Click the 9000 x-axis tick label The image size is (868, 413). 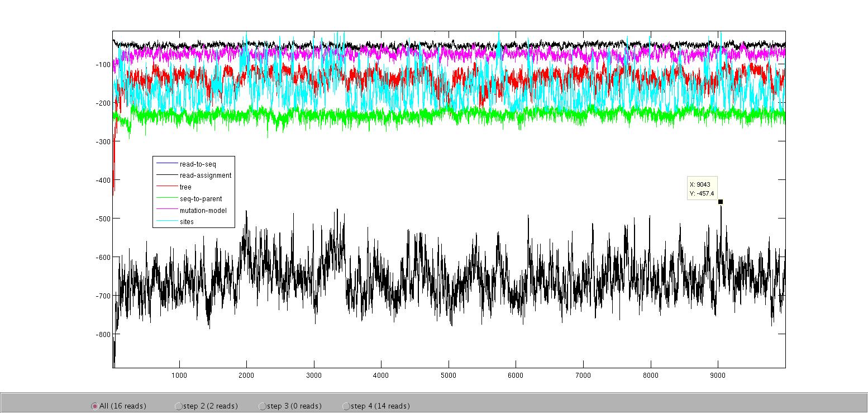pos(718,376)
